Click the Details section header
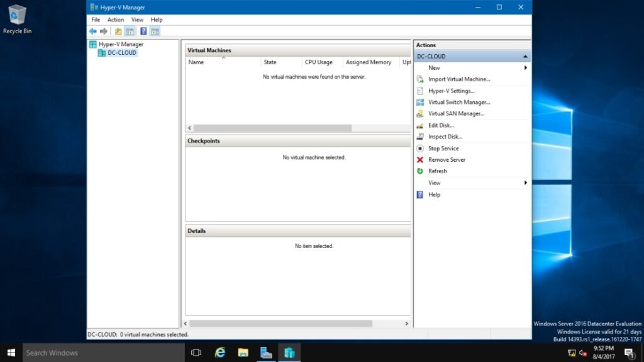Viewport: 644px width, 362px height. click(x=298, y=231)
